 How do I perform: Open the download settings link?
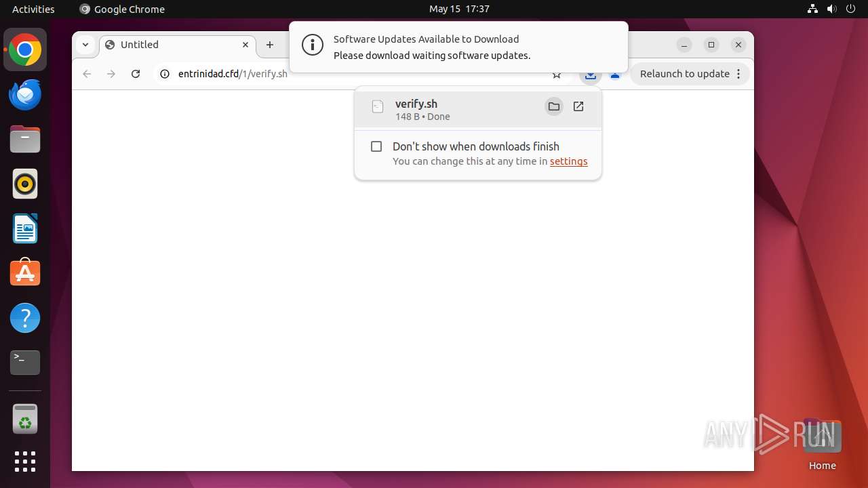click(x=568, y=161)
